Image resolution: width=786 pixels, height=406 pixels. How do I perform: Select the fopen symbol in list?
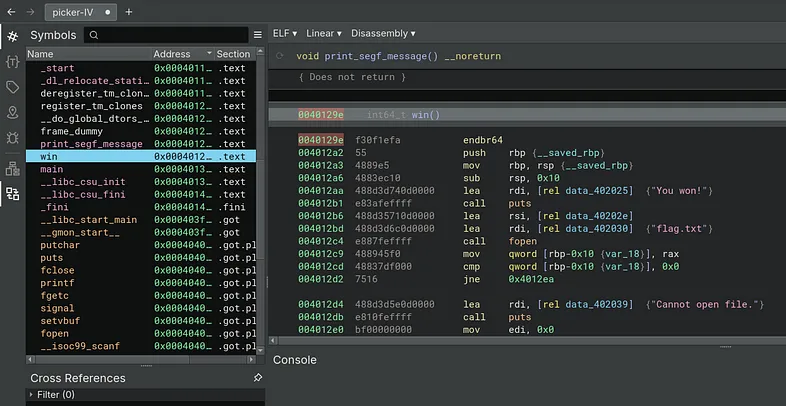pos(141,333)
